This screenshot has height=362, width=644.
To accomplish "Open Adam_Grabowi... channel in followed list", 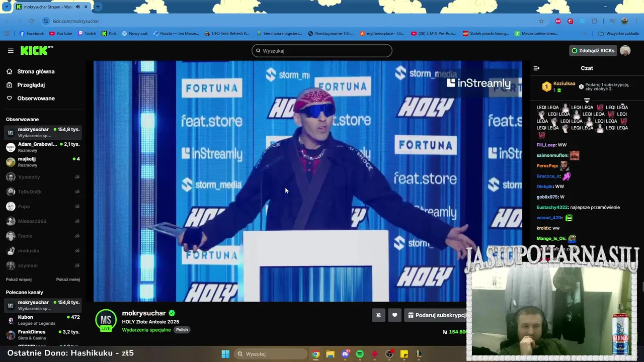I will pos(43,147).
